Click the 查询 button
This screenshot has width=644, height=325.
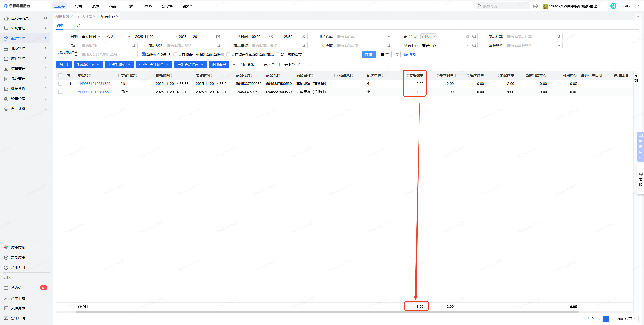click(x=368, y=54)
